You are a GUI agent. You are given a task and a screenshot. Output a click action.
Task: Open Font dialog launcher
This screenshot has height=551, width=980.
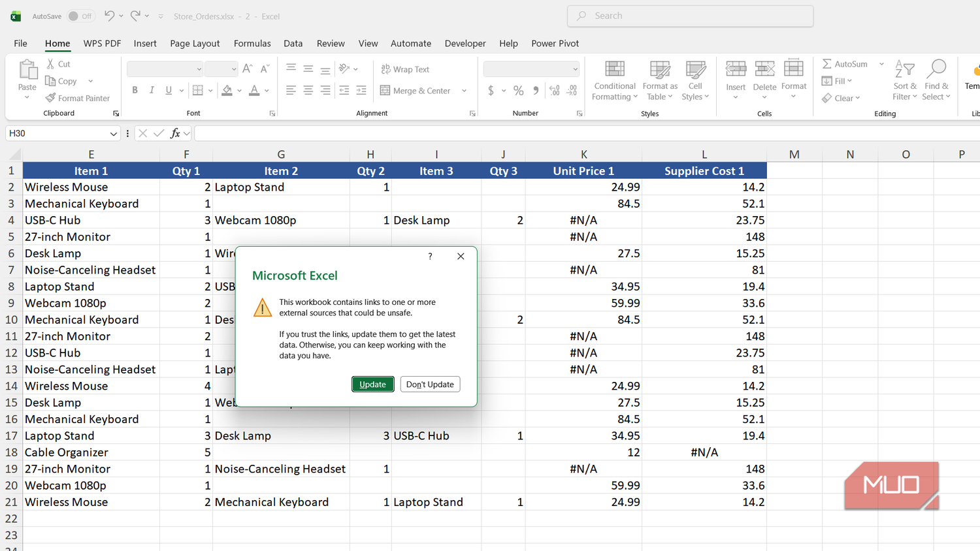[272, 114]
